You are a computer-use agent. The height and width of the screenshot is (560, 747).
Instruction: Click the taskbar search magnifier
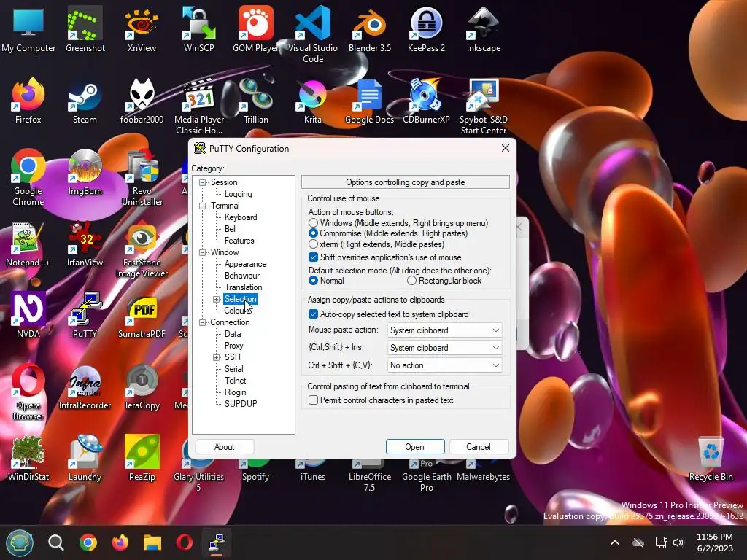coord(55,542)
